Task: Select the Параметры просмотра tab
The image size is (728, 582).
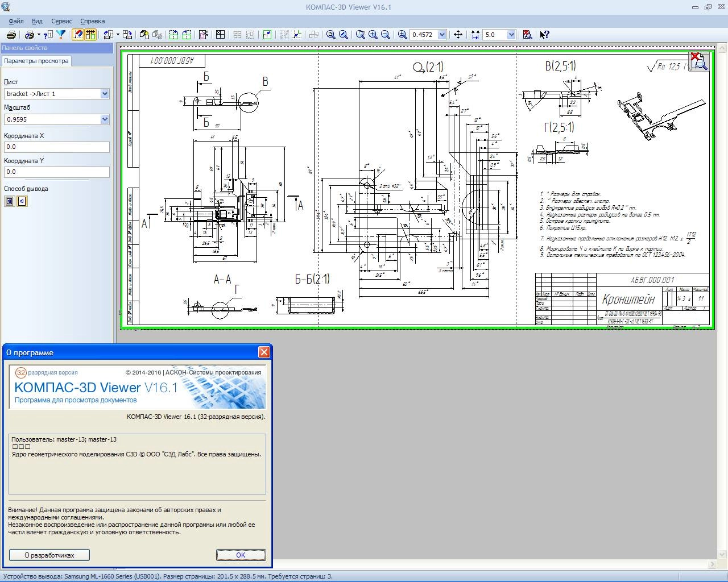Action: [x=36, y=61]
